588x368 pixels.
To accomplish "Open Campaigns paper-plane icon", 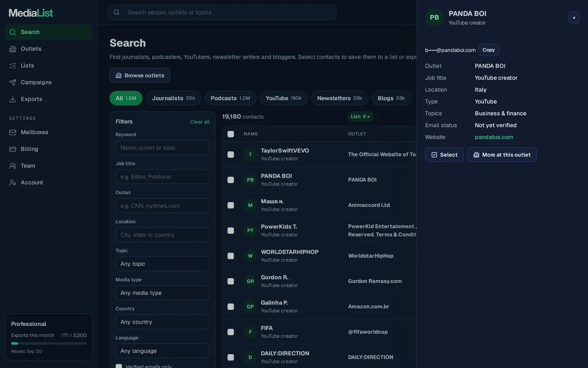I will [13, 83].
